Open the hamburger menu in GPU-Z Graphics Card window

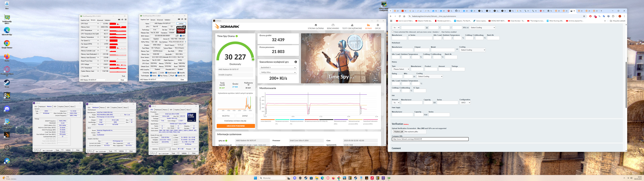[185, 19]
